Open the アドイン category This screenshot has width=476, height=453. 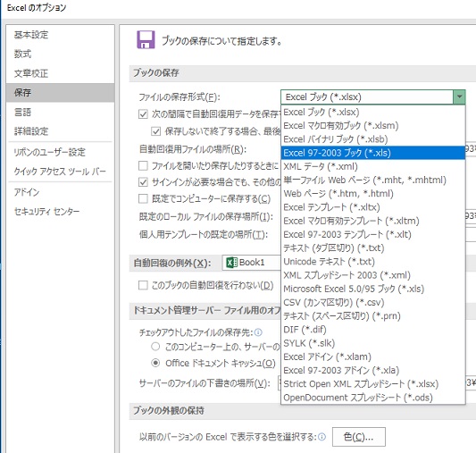(x=60, y=192)
